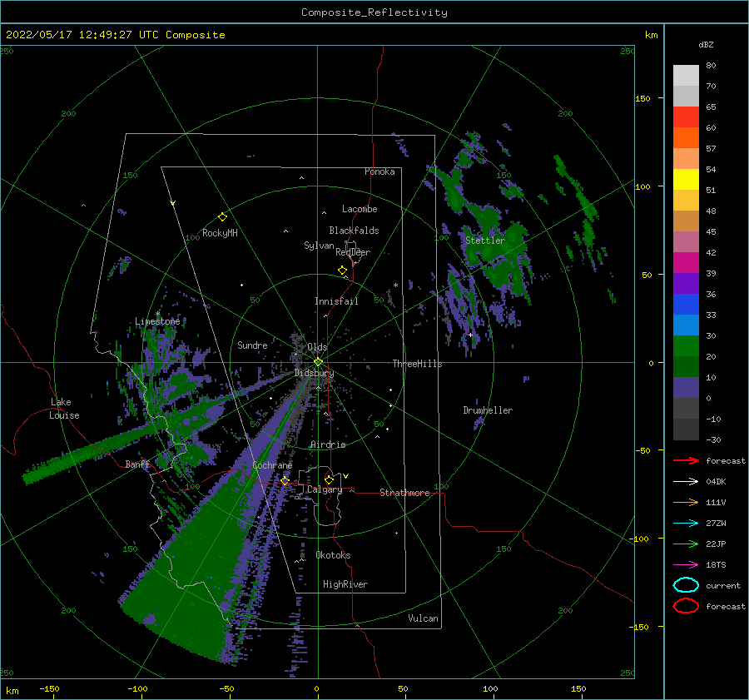Click the Blackfalds label
749x700 pixels.
(354, 231)
